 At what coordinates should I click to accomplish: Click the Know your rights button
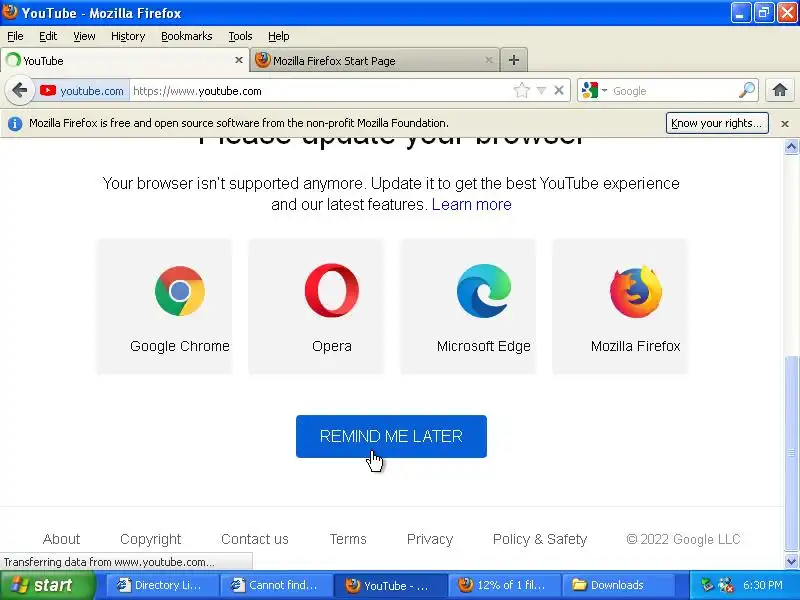pos(717,123)
